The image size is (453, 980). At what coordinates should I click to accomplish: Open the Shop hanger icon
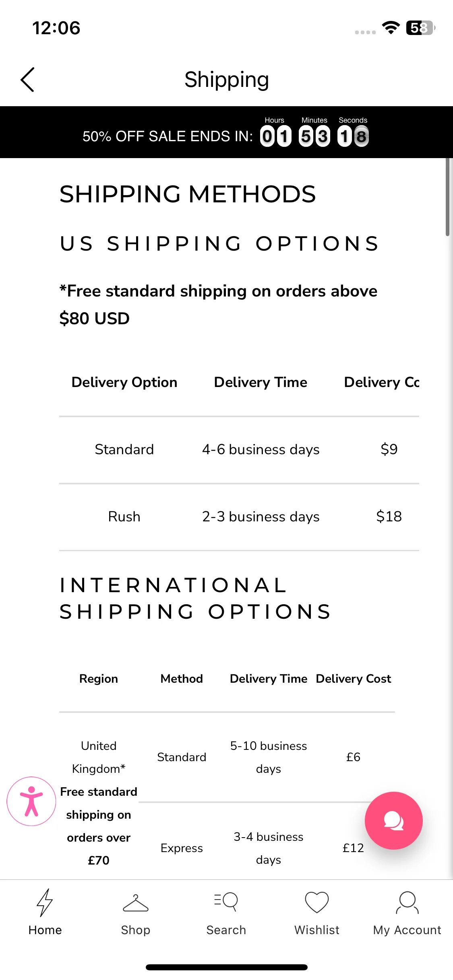click(x=136, y=903)
